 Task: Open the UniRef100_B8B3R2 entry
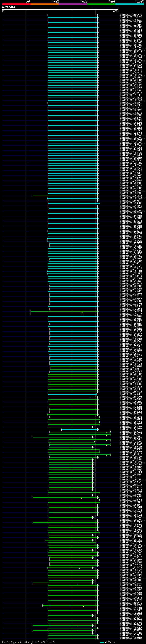tap(131, 35)
